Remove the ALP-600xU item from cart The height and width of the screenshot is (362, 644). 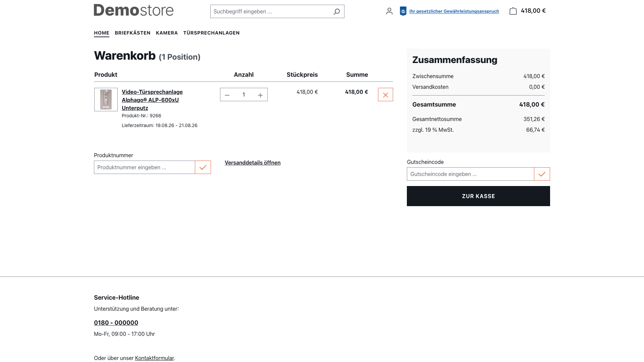click(x=385, y=95)
